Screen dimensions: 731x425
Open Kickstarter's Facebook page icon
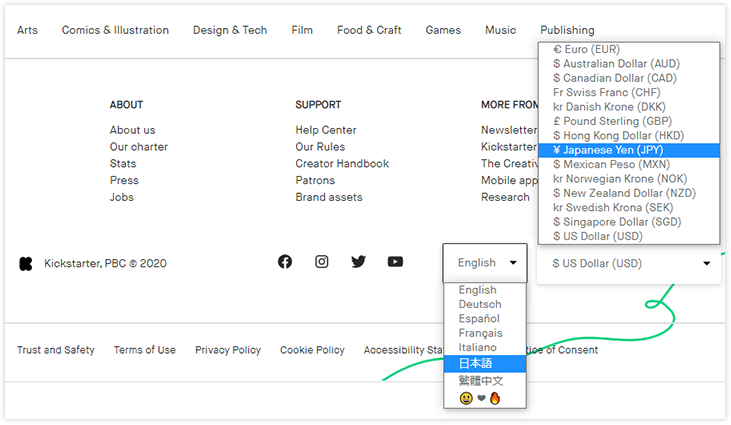click(x=285, y=262)
